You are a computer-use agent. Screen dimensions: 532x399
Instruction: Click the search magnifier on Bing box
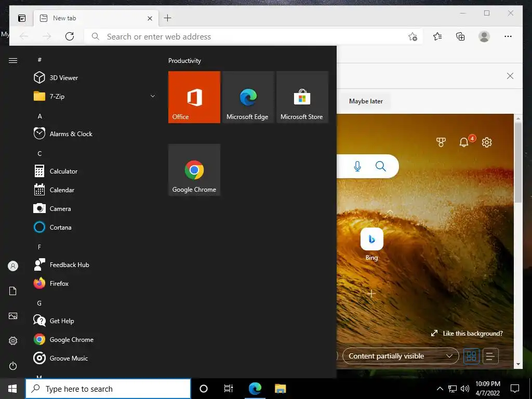click(381, 166)
